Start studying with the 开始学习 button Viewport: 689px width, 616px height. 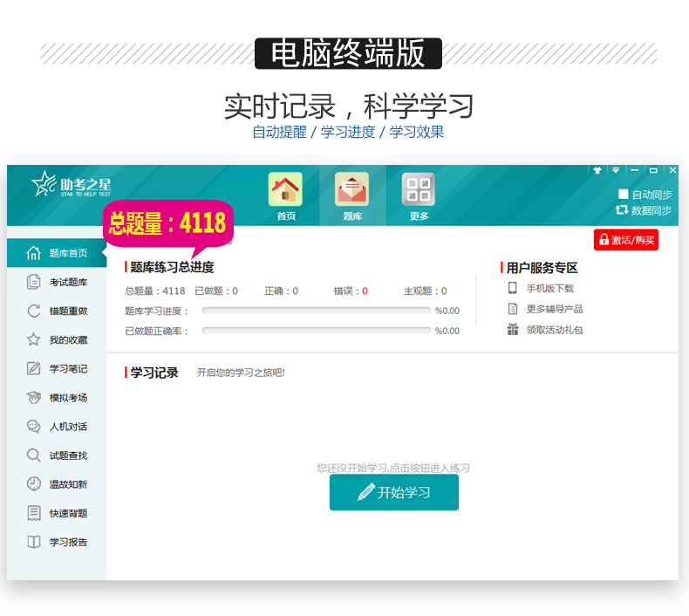393,492
